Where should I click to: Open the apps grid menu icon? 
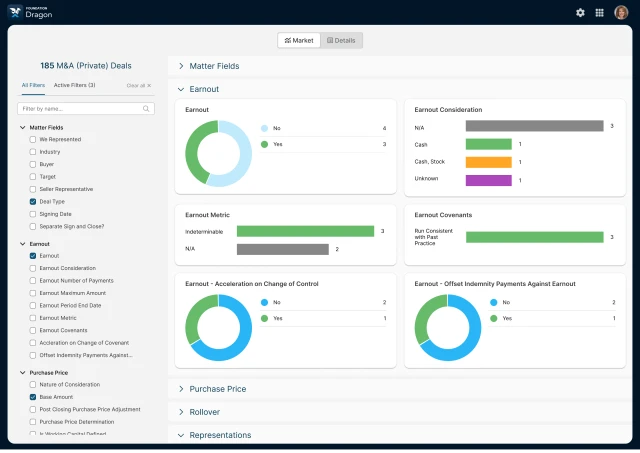[x=599, y=12]
